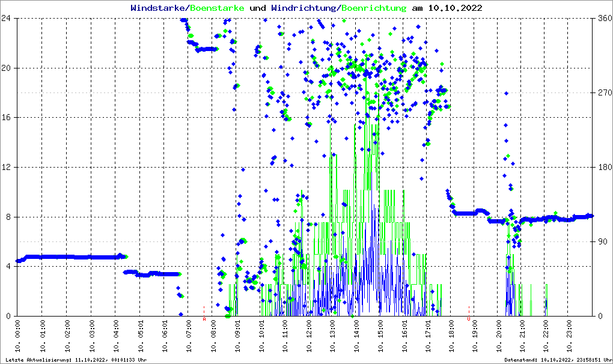This screenshot has width=613, height=364.
Task: Click the time label '10. 18:00'
Action: [451, 336]
